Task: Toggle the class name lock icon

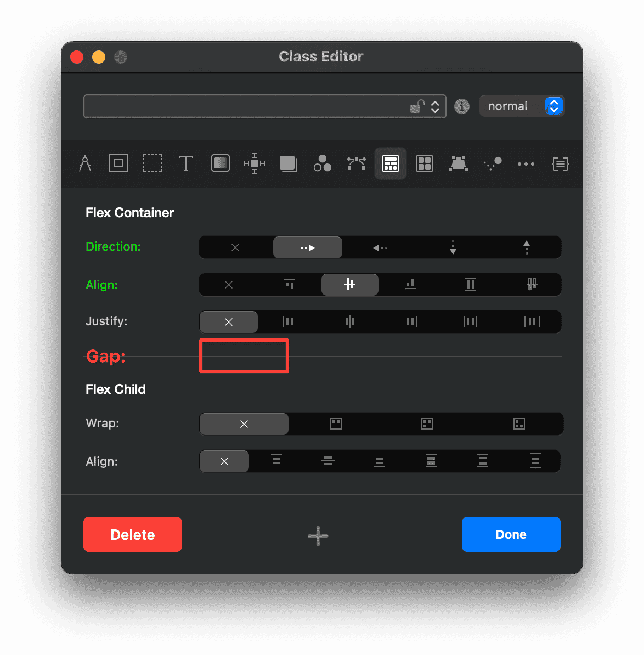Action: (x=417, y=106)
